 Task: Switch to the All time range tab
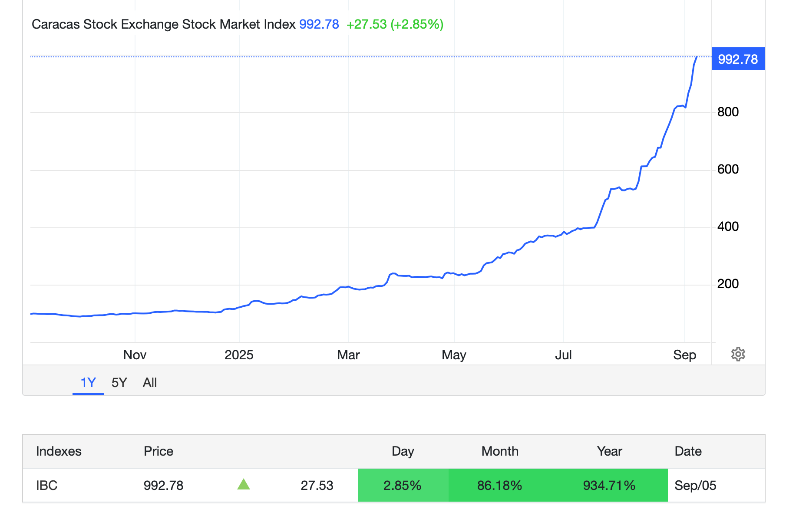point(150,382)
